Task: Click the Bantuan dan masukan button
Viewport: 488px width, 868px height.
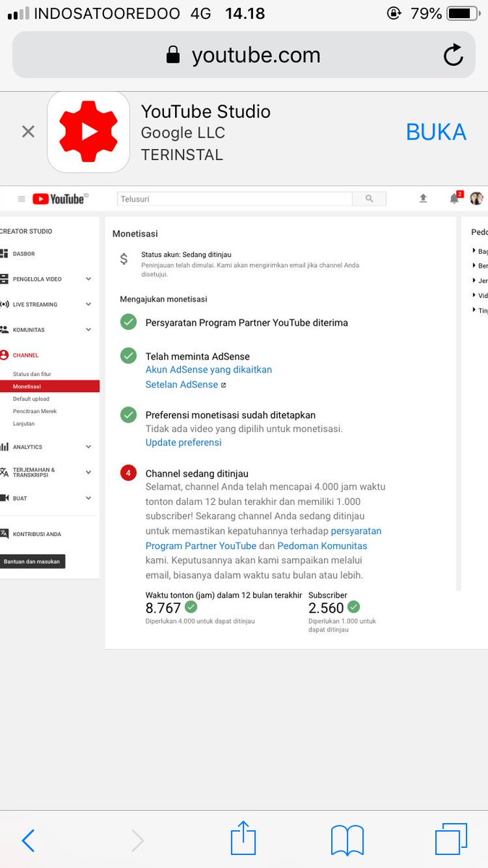Action: click(33, 561)
